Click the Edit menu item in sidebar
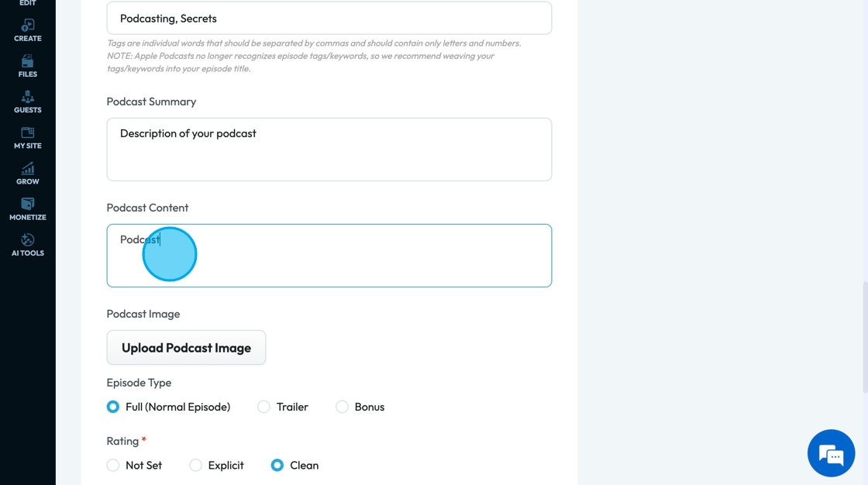The height and width of the screenshot is (485, 868). tap(28, 4)
